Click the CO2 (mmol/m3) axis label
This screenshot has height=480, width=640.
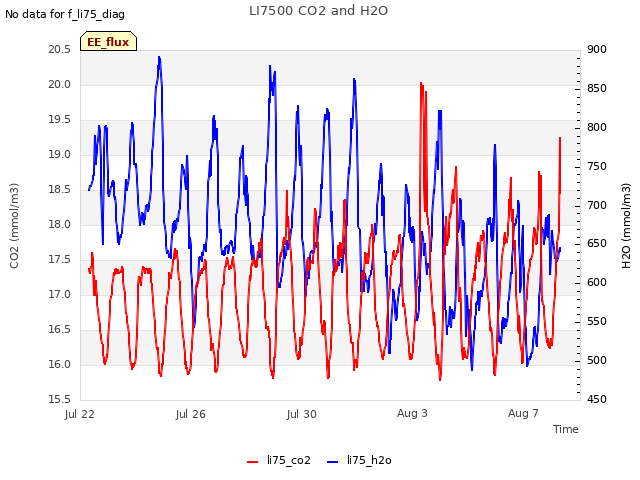tap(14, 226)
